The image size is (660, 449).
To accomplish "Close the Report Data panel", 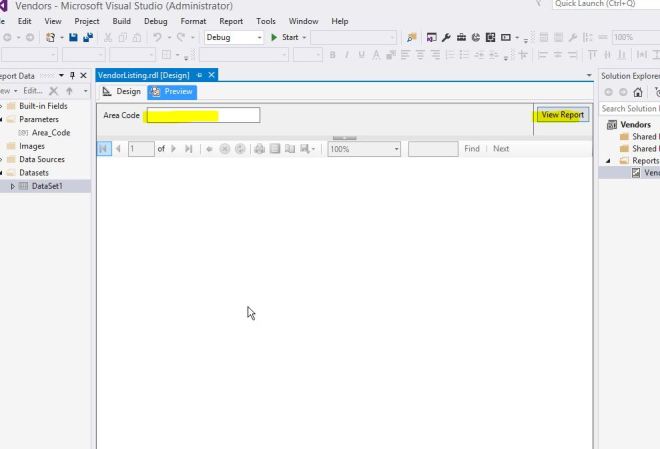I will [84, 75].
